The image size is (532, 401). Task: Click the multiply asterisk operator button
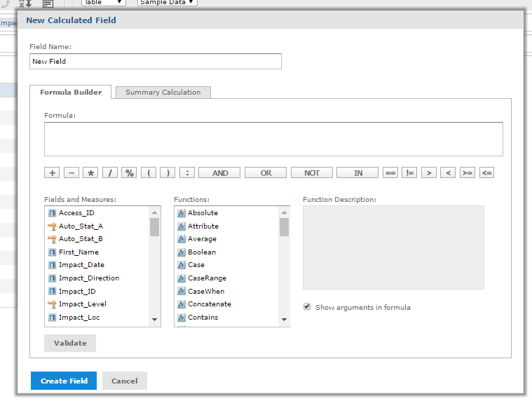pyautogui.click(x=90, y=172)
